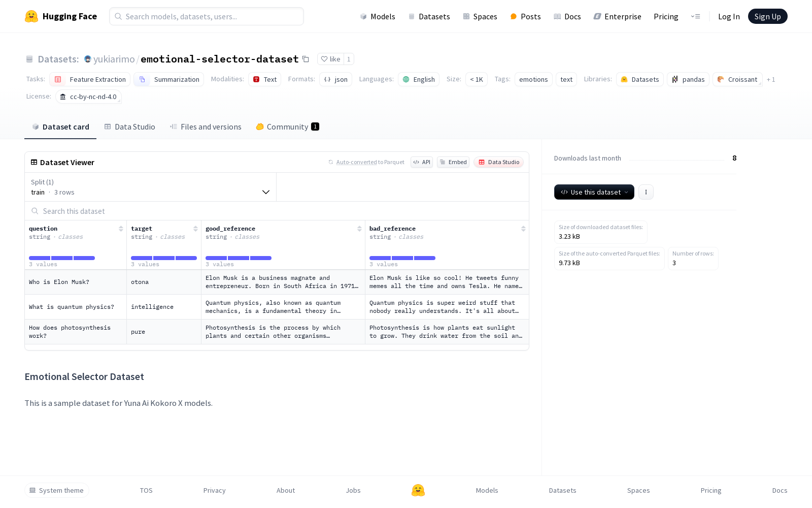Open the Privacy footer link
Image resolution: width=812 pixels, height=508 pixels.
pyautogui.click(x=214, y=490)
